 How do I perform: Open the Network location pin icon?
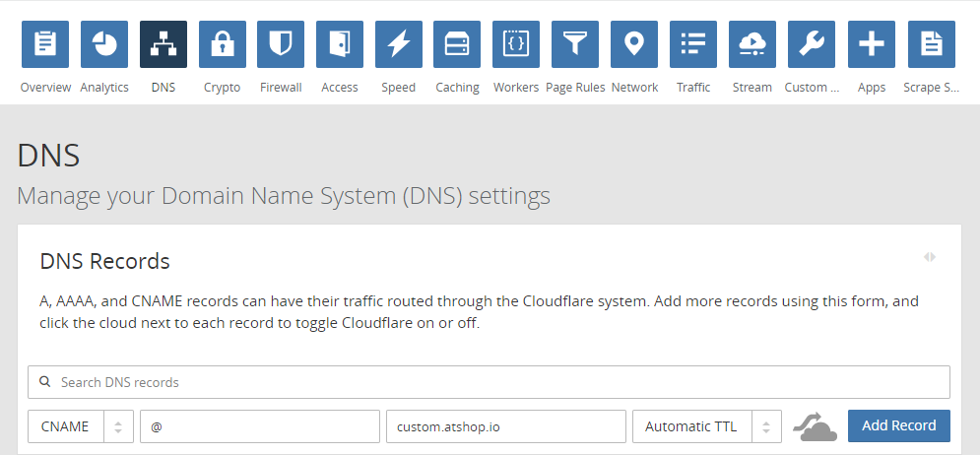(634, 44)
